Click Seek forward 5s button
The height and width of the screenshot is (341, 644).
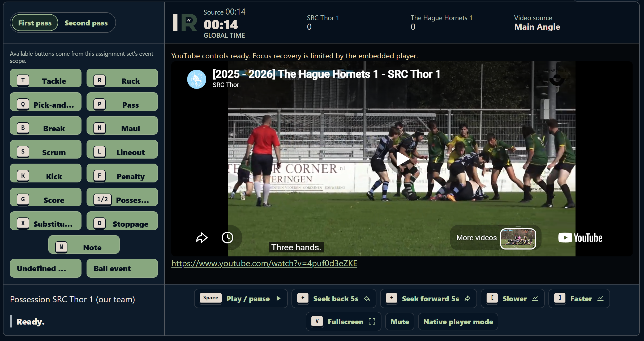click(x=428, y=299)
